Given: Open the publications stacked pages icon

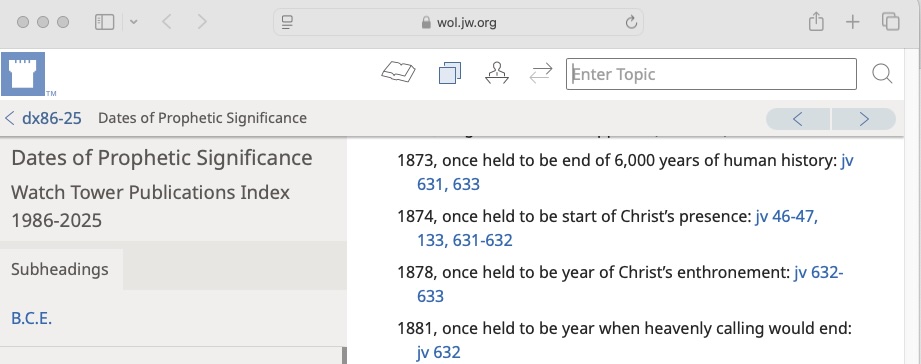Looking at the screenshot, I should [450, 73].
